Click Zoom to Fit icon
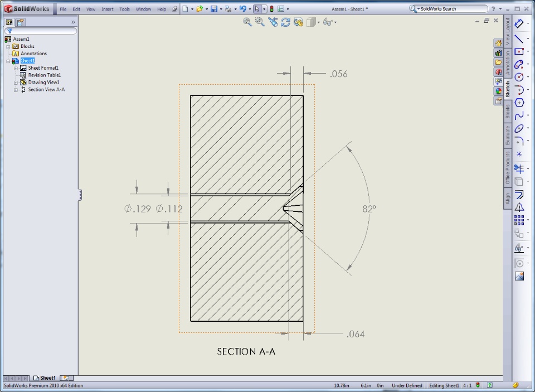This screenshot has width=535, height=392. coord(247,22)
